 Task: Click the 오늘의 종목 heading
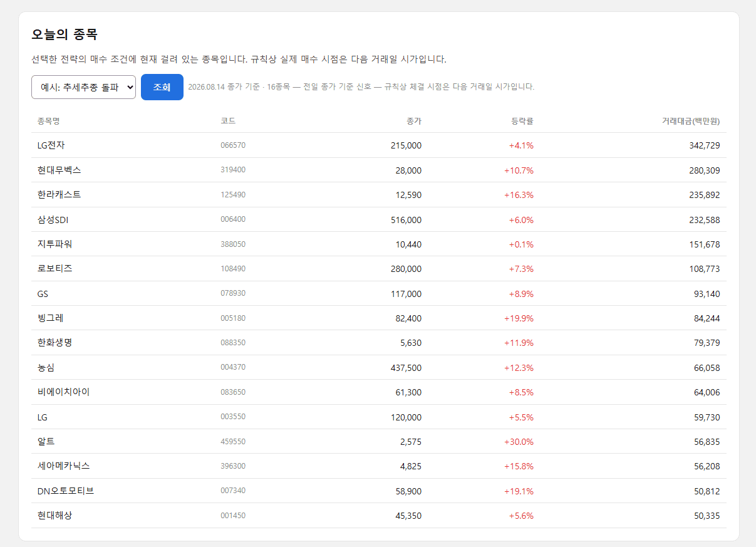65,34
